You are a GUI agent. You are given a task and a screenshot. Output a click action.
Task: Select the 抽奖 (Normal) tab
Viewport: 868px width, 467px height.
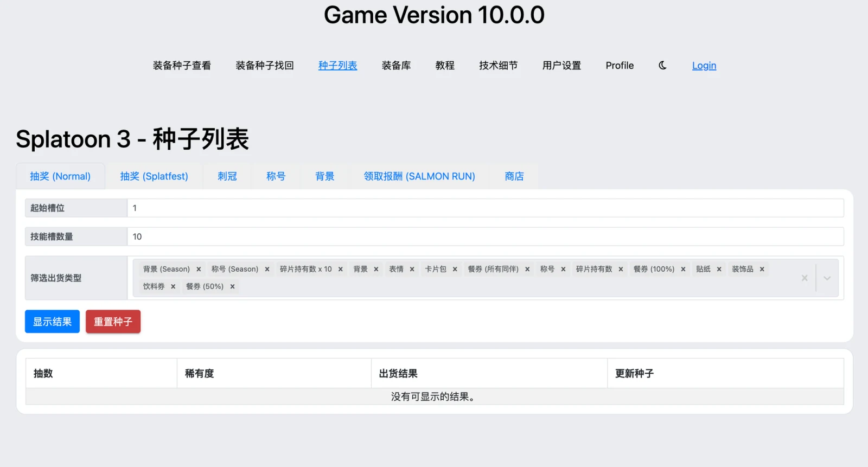pyautogui.click(x=60, y=176)
